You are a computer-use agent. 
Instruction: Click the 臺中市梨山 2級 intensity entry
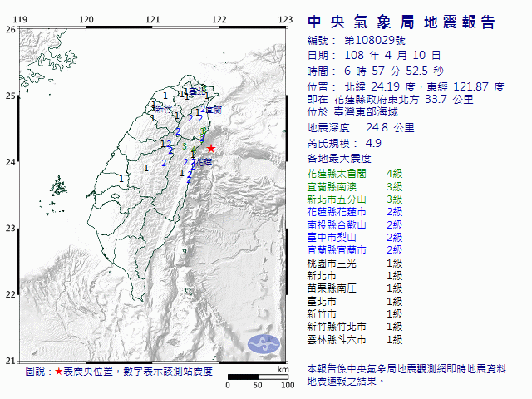[x=355, y=238]
